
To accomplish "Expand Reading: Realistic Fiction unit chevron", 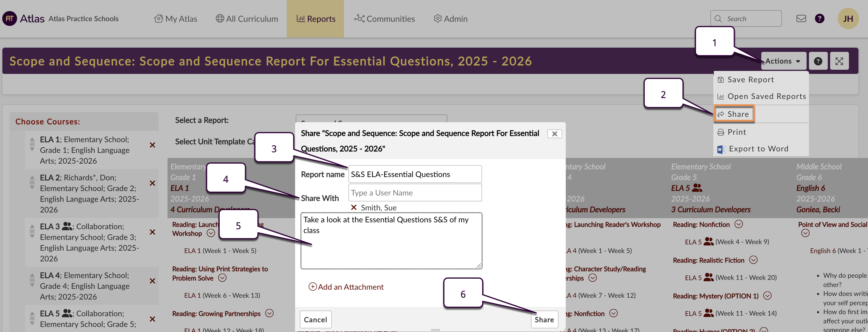I will pyautogui.click(x=753, y=260).
